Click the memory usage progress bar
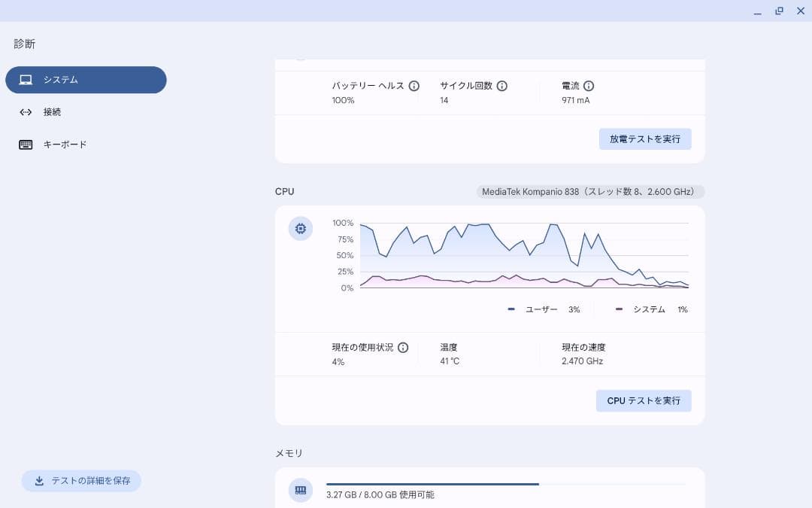 (x=507, y=484)
